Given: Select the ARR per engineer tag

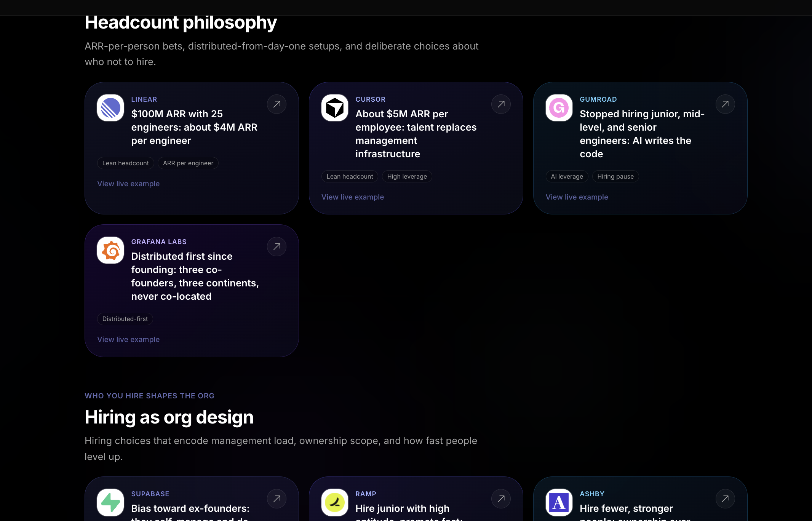Looking at the screenshot, I should [188, 163].
